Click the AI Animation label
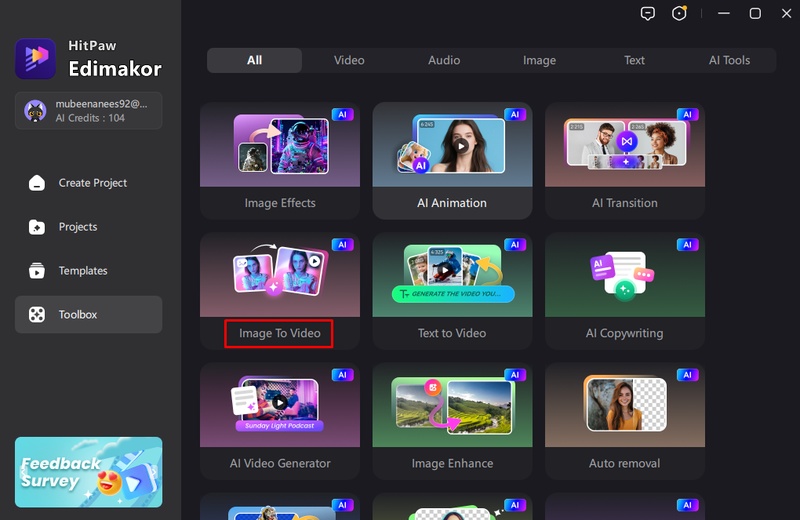800x520 pixels. pyautogui.click(x=452, y=203)
